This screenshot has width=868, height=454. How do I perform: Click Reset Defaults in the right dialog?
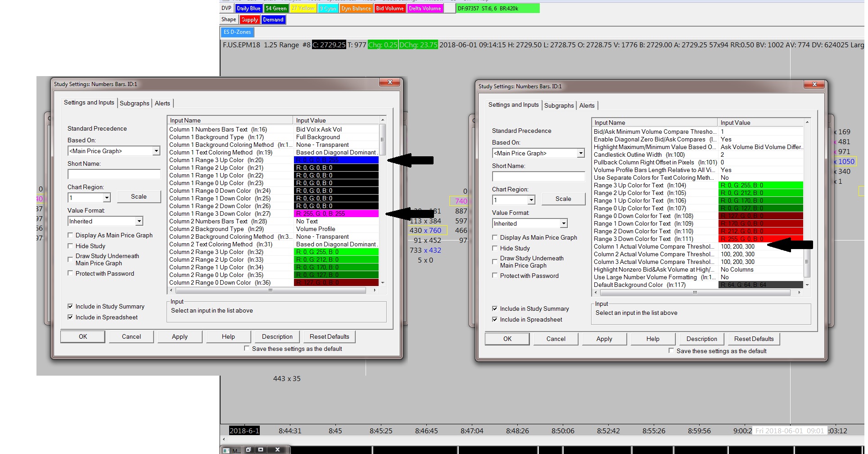click(754, 339)
